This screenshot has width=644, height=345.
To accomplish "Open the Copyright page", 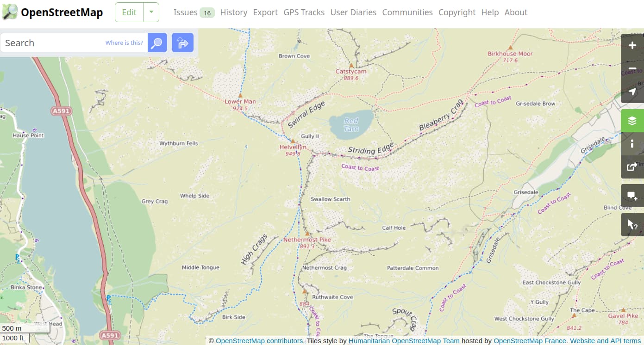I will 457,12.
